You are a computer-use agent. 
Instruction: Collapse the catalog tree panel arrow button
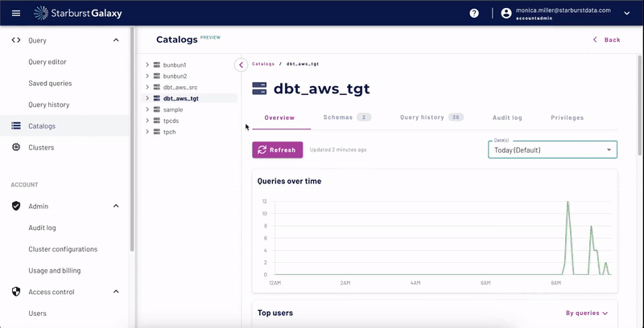241,65
